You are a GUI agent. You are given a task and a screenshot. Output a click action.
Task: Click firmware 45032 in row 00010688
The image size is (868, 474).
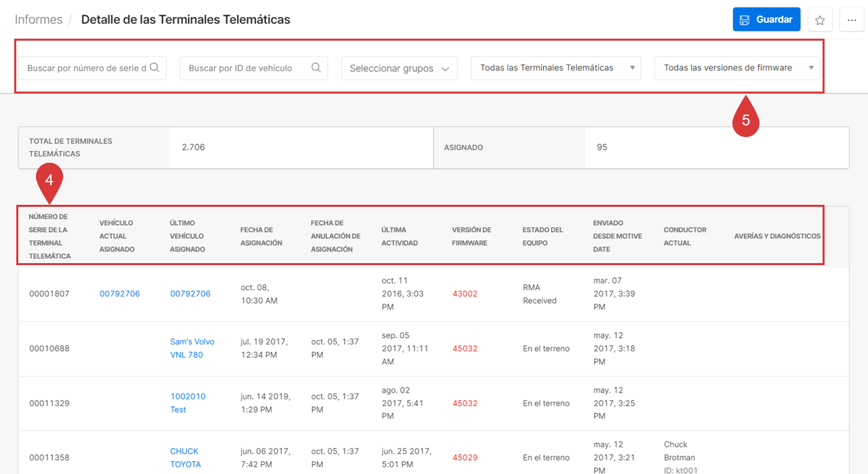(465, 349)
